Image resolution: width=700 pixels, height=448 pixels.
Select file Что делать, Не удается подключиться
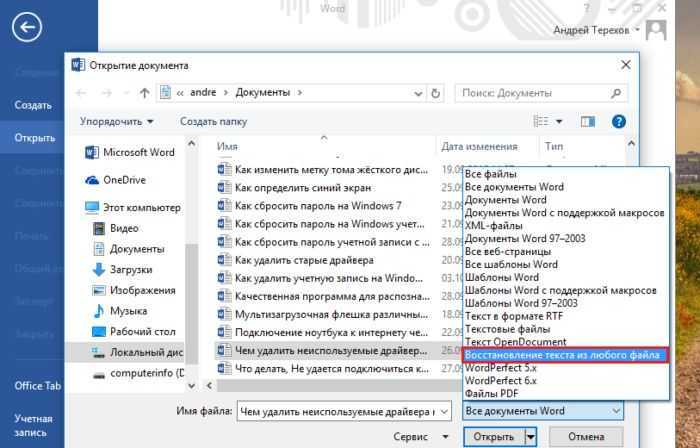322,369
